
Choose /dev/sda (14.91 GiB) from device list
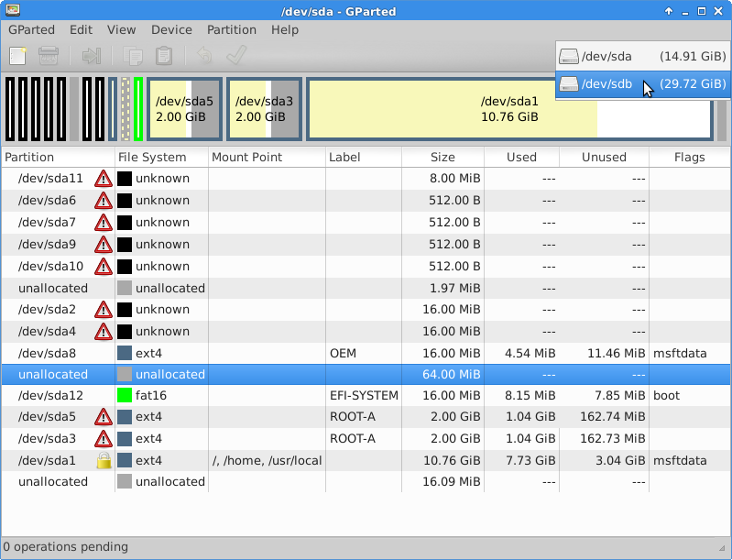(x=642, y=57)
